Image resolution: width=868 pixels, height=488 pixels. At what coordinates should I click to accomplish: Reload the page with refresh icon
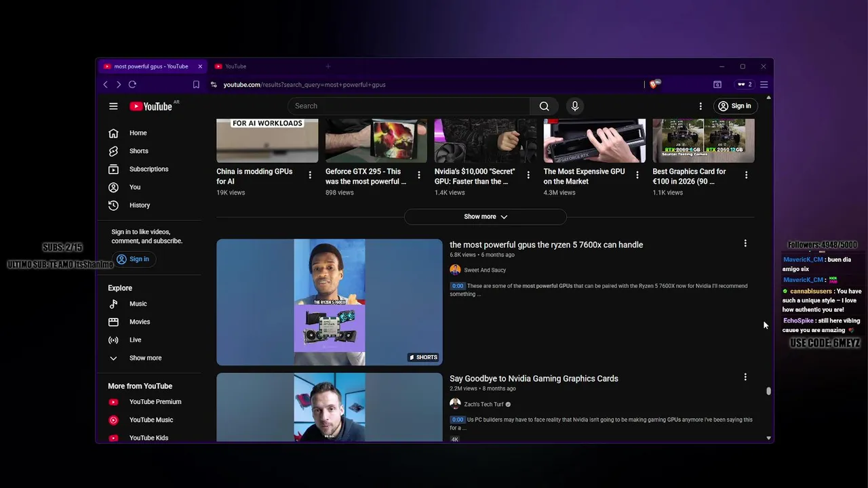click(132, 85)
